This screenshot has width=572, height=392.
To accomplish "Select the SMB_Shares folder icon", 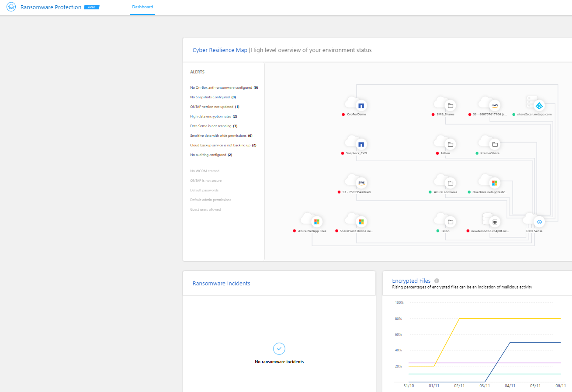I will tap(450, 106).
